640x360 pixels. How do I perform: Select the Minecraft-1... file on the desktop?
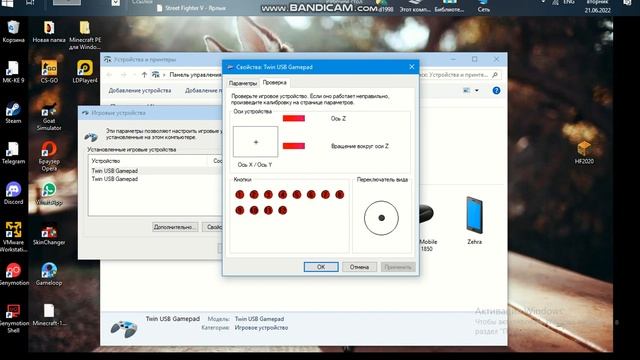coord(49,315)
